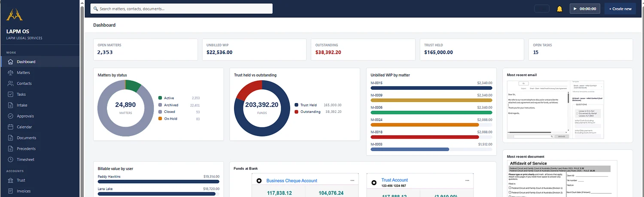Click the Matters by status donut chart
Viewport: 644px width, 197px height.
click(x=125, y=107)
